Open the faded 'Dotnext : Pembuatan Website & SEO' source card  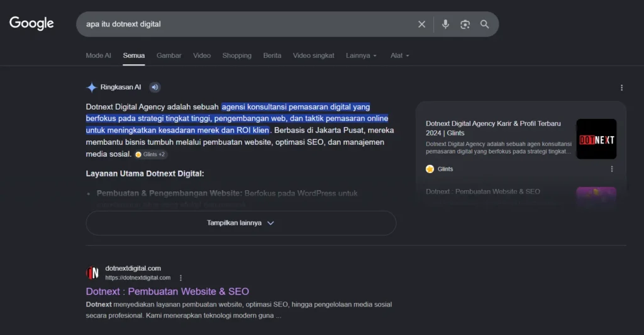[482, 191]
